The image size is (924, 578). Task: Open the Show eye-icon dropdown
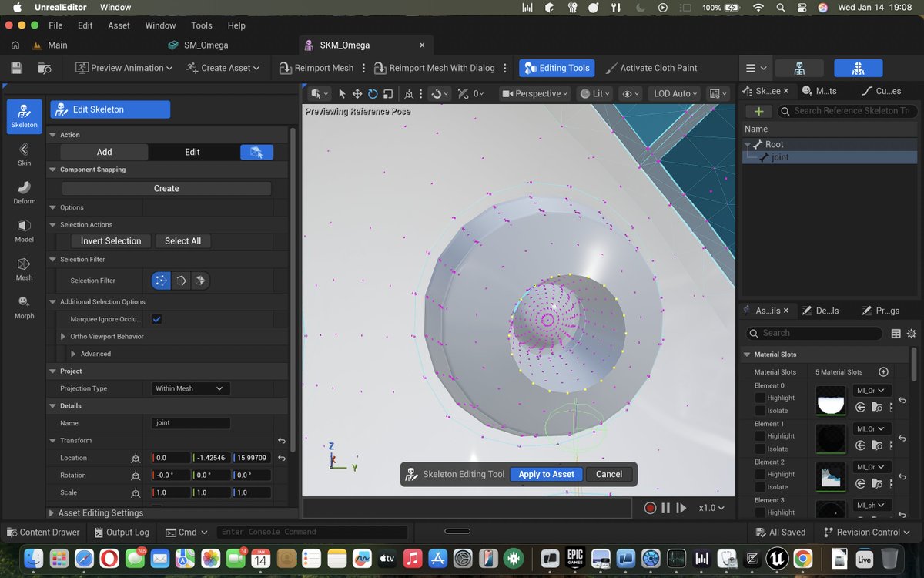click(631, 93)
